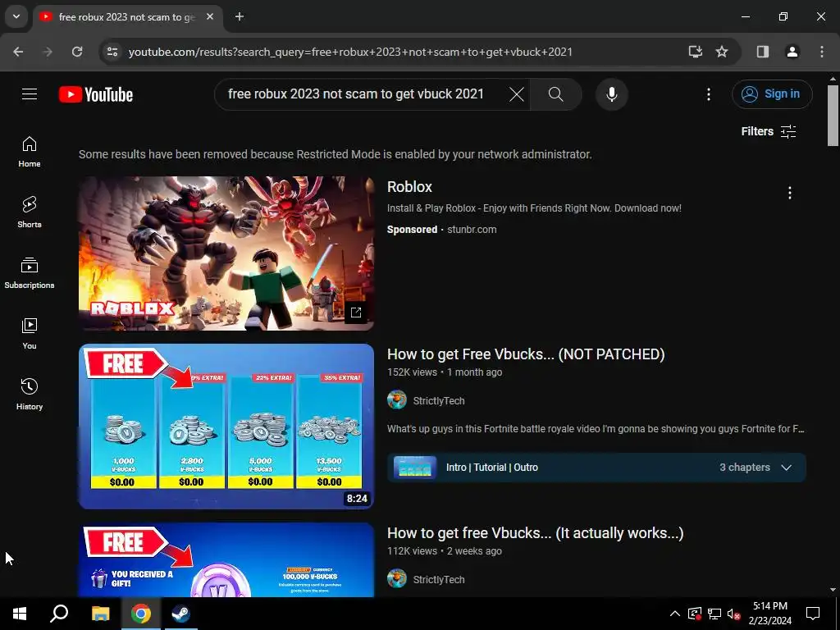Screen dimensions: 840x630
Task: Open the taskbar clock showing 5:14 PM
Action: click(769, 614)
